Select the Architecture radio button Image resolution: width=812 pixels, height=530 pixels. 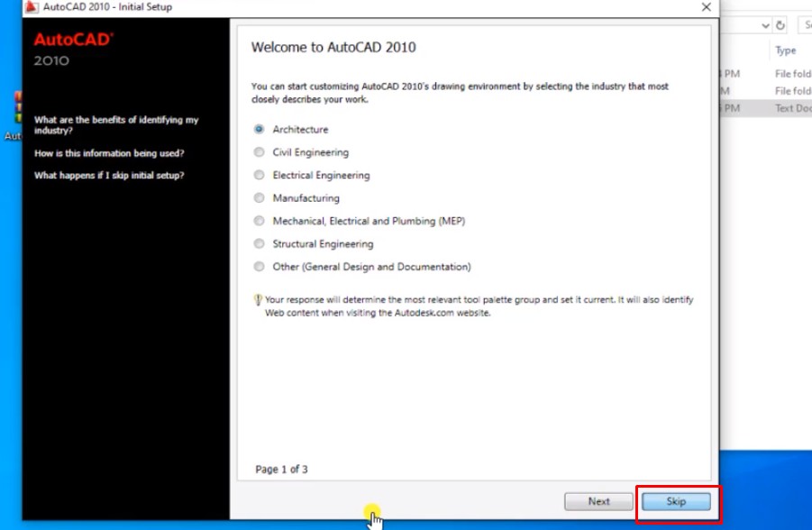pos(260,130)
